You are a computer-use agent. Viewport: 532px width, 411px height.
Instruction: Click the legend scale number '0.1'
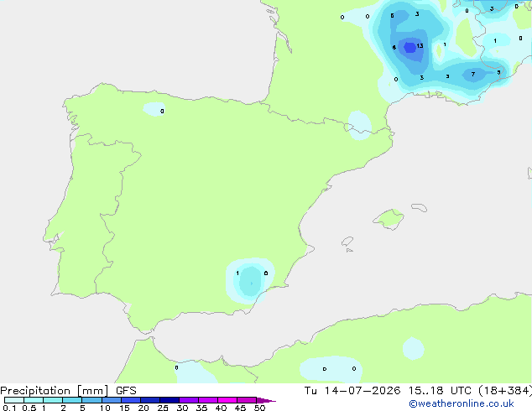point(9,408)
